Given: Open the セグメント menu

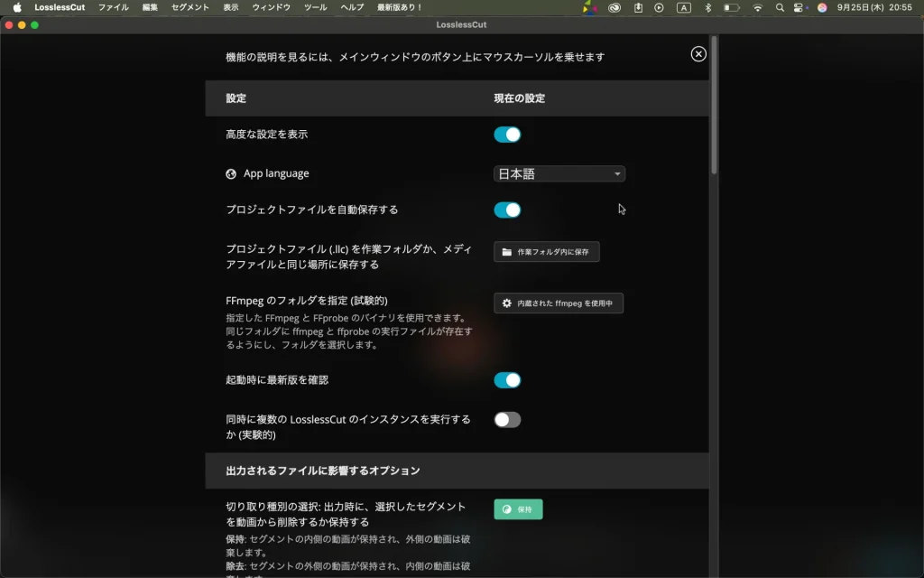Looking at the screenshot, I should coord(189,7).
